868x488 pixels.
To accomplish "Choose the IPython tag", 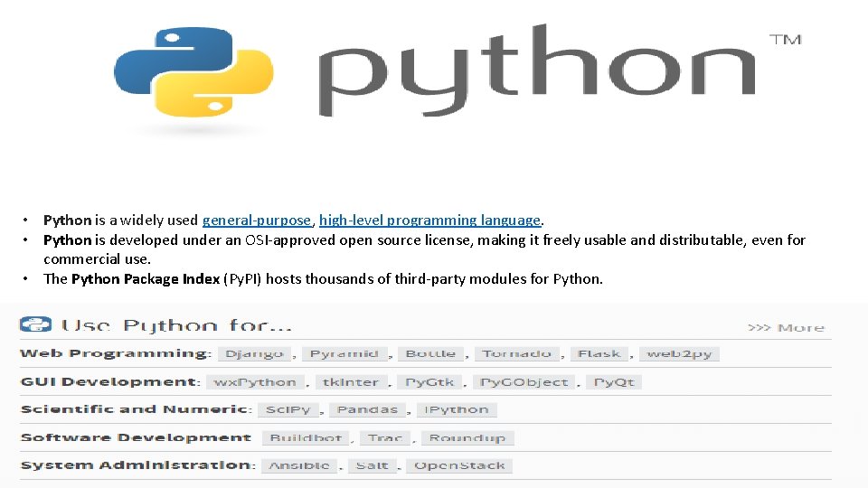I will point(457,410).
